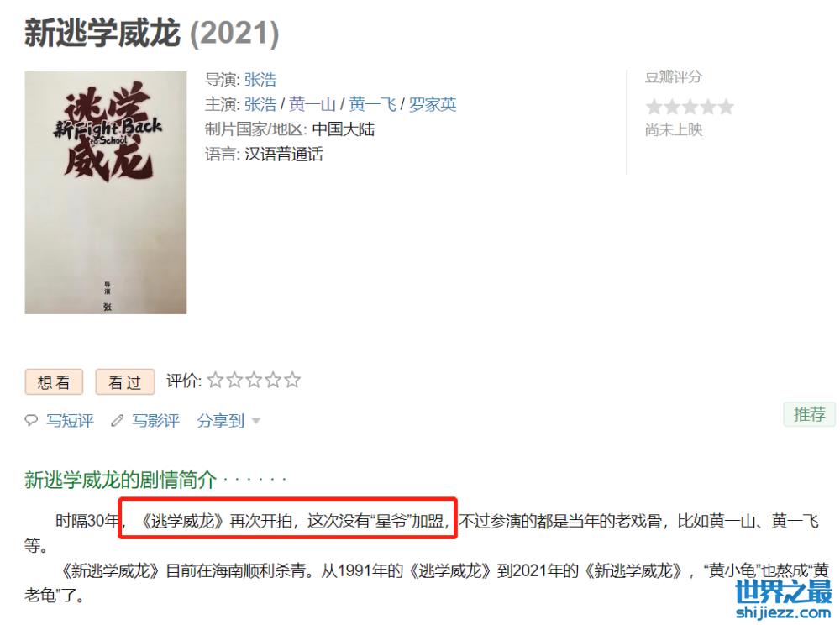Open the 写短评 link
This screenshot has width=840, height=625.
pyautogui.click(x=71, y=420)
